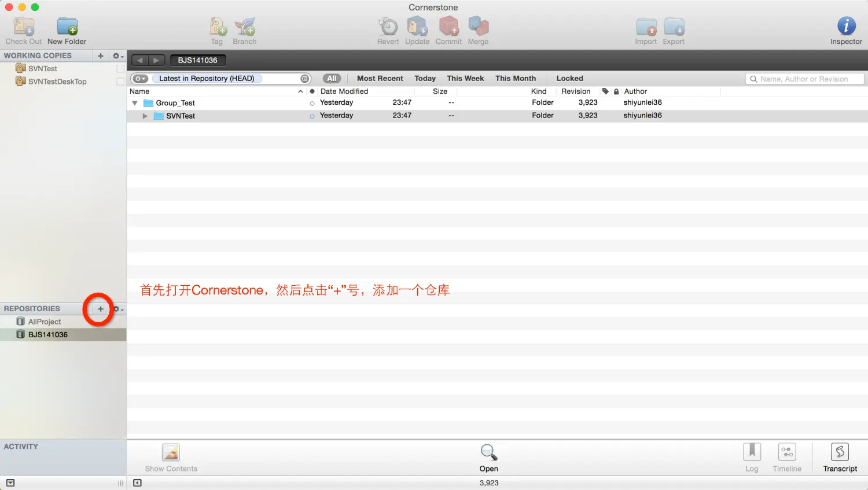Click Show Contents icon at bottom
Image resolution: width=868 pixels, height=490 pixels.
(171, 452)
